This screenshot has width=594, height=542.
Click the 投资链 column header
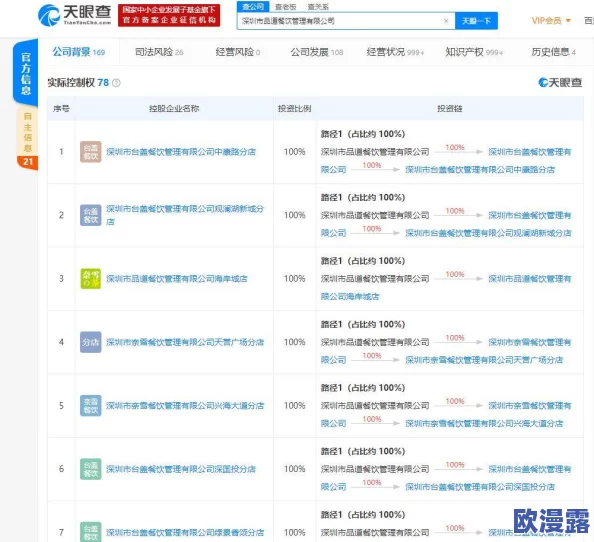click(450, 109)
